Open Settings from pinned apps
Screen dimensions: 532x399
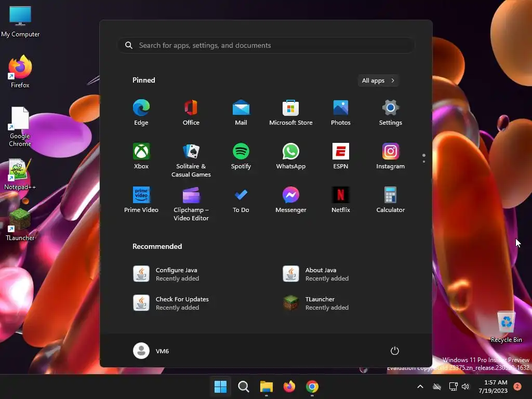[391, 113]
